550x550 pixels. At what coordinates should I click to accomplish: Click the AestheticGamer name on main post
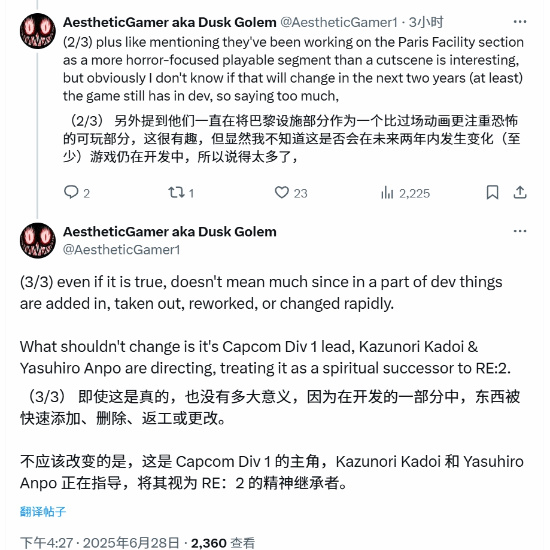(170, 232)
